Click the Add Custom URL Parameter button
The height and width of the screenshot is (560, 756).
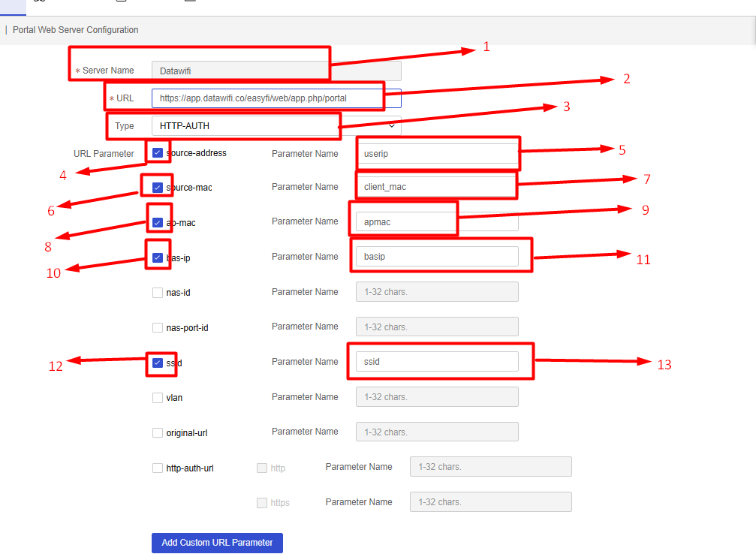217,543
